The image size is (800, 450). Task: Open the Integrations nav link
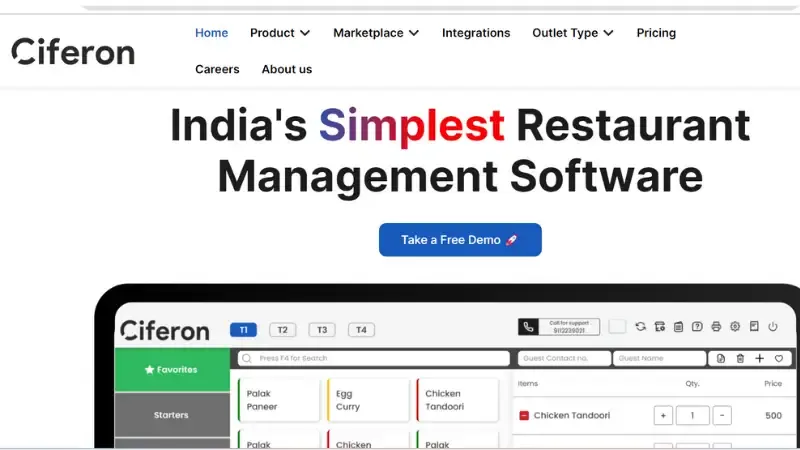click(x=476, y=33)
